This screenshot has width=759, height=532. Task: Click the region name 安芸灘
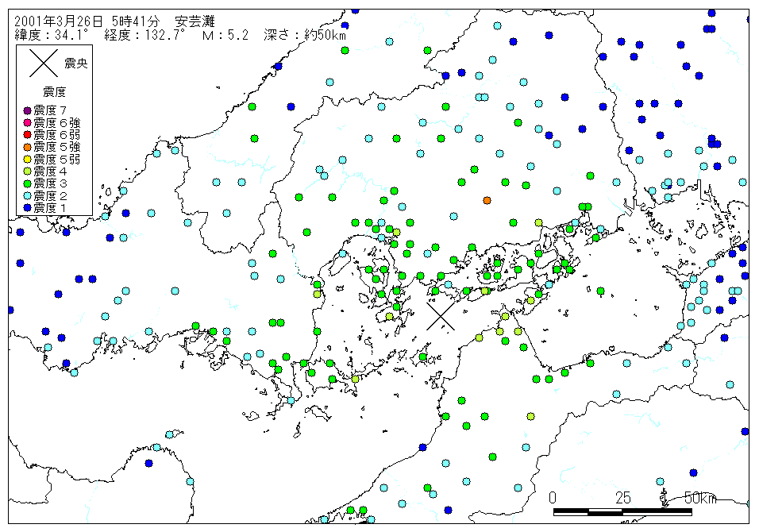pos(195,21)
